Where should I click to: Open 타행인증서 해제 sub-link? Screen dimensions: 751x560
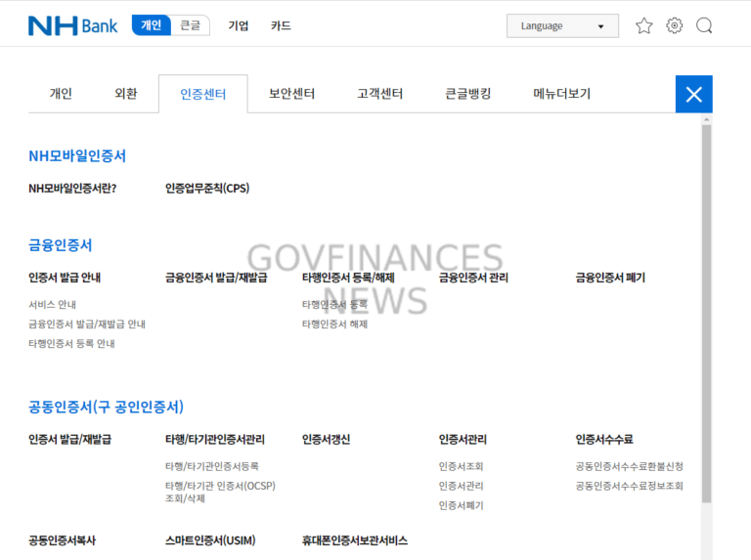[x=334, y=324]
